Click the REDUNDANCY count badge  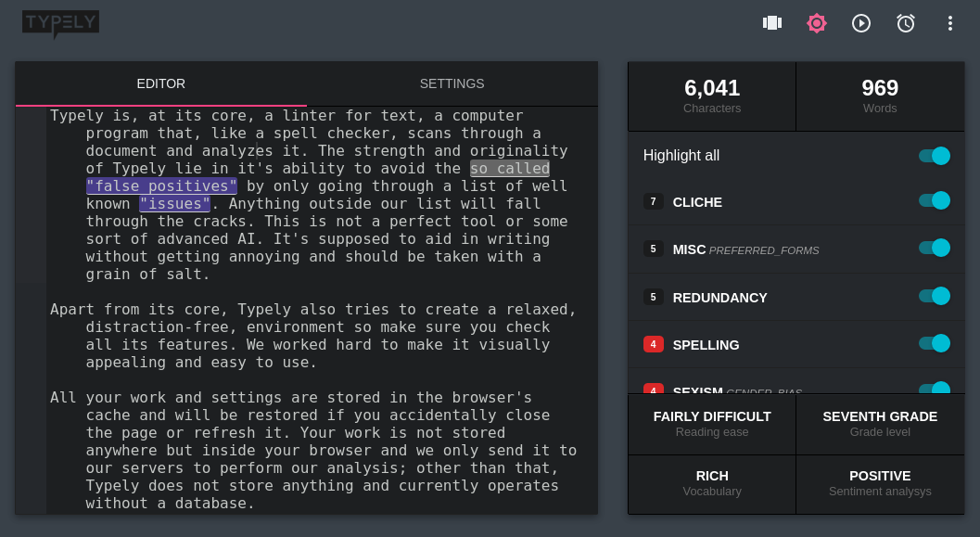tap(653, 296)
